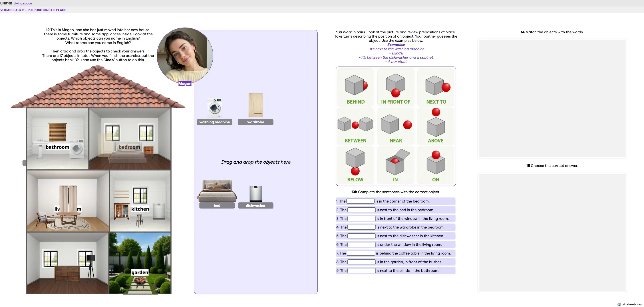Viewport: 644px width, 307px height.
Task: Click the blank for sentence 5 next to dishwasher
Action: [361, 236]
